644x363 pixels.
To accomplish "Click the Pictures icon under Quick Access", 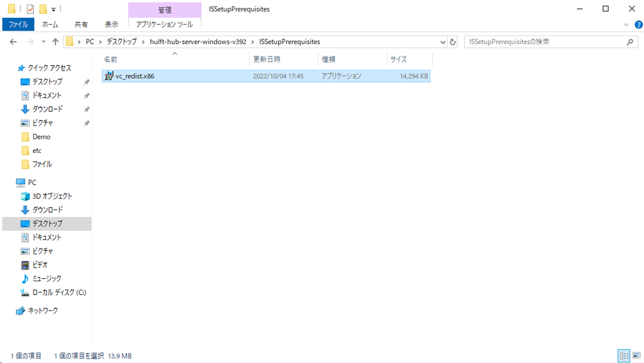I will (x=25, y=123).
